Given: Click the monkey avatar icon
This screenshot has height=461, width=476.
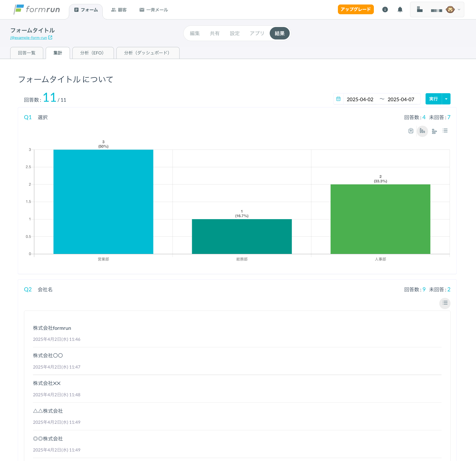Looking at the screenshot, I should (450, 10).
